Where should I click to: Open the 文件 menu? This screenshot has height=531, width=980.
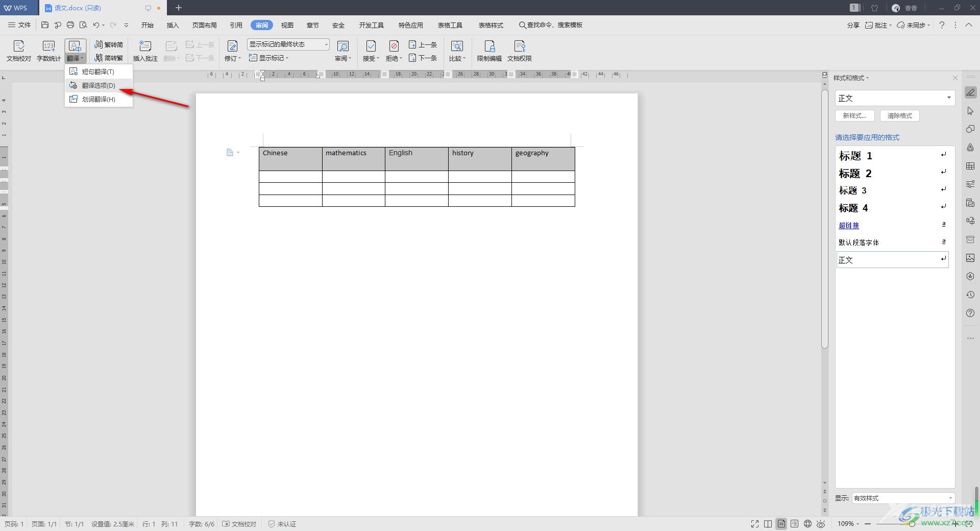19,25
